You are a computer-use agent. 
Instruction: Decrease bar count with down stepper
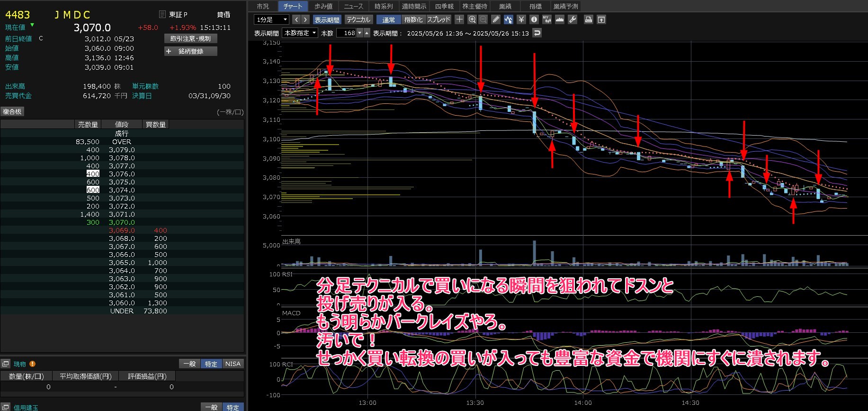coord(360,33)
